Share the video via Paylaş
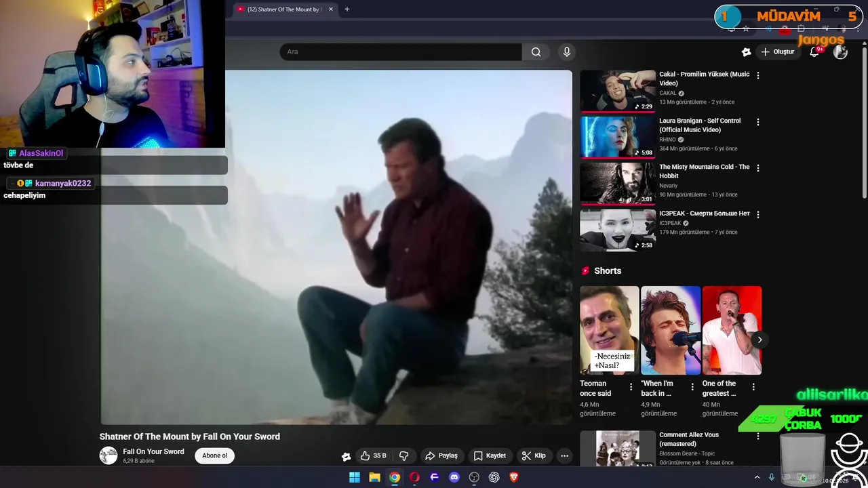The height and width of the screenshot is (488, 868). 441,455
